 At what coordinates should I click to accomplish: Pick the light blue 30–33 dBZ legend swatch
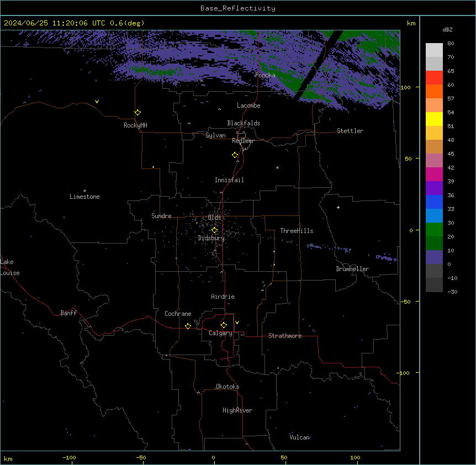(434, 216)
